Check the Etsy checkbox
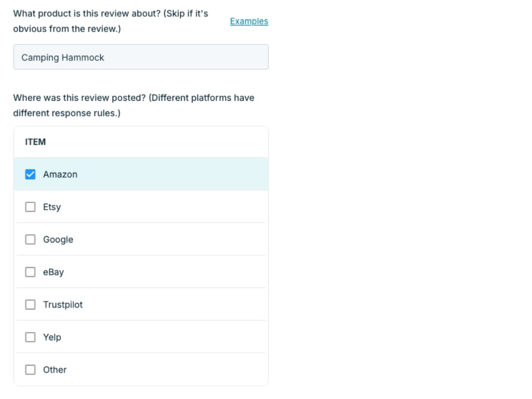Screen dimensions: 532x399 31,207
